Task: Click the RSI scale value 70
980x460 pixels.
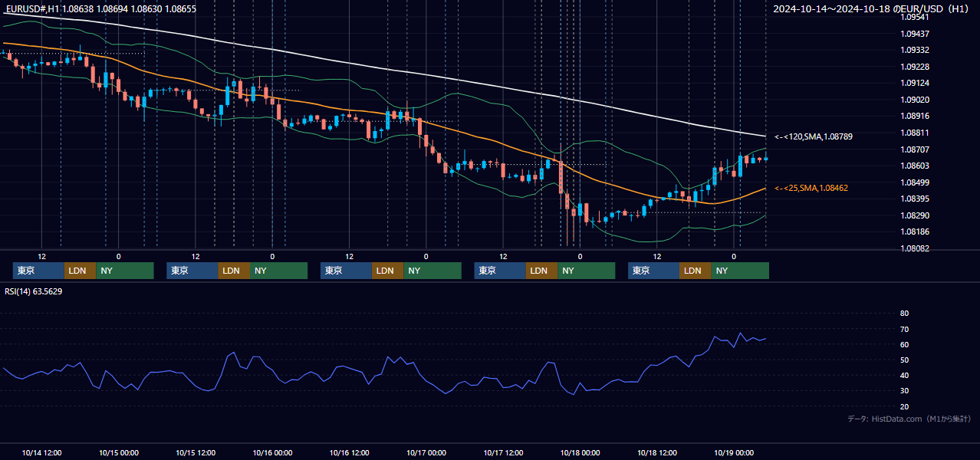Action: pos(904,329)
